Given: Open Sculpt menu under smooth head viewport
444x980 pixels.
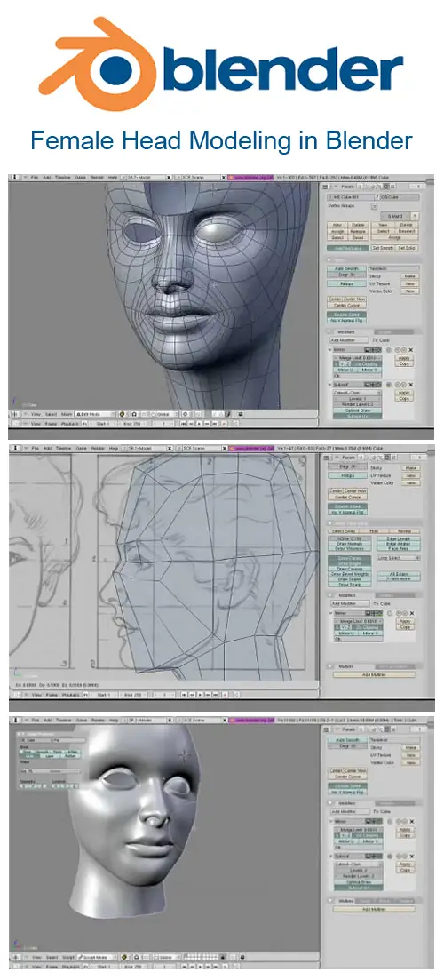Looking at the screenshot, I should 68,957.
